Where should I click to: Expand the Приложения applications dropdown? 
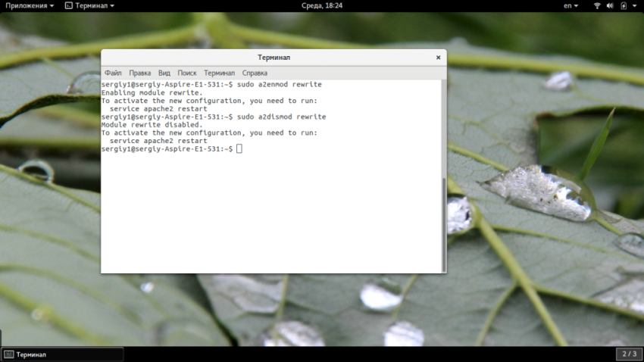click(30, 5)
